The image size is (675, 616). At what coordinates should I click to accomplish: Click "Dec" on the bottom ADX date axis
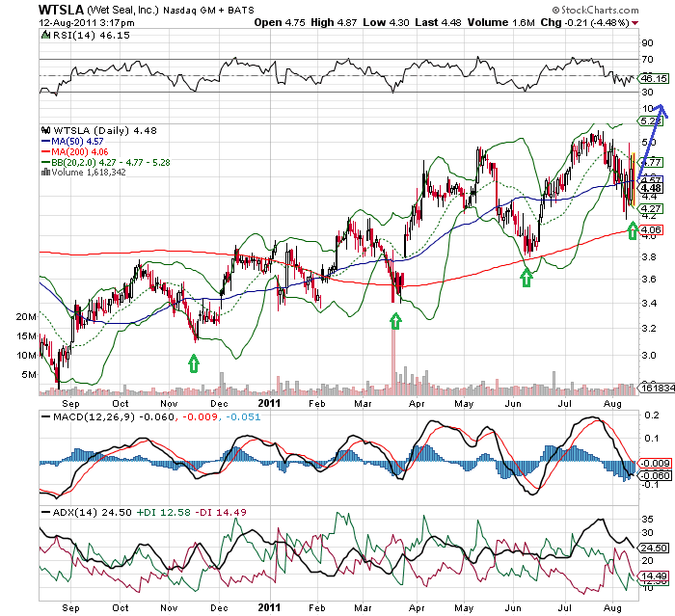pos(219,608)
